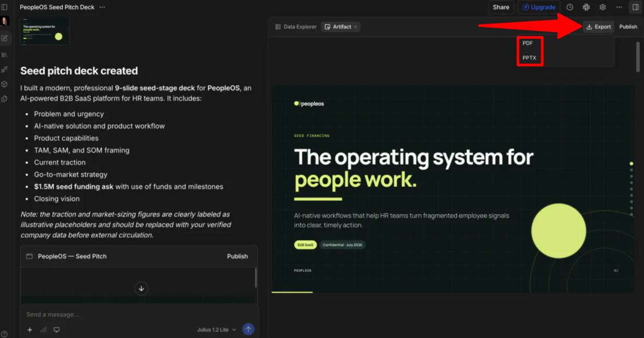Screen dimensions: 644x338
Task: Toggle the left sidebar panel icon
Action: pyautogui.click(x=4, y=7)
